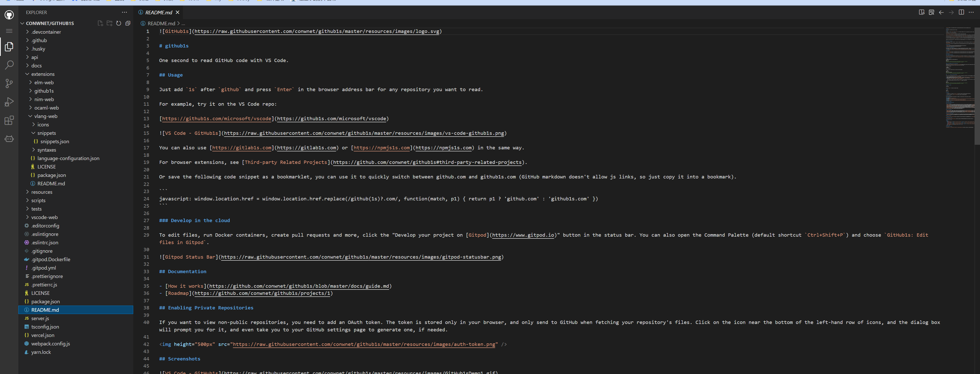Viewport: 980px width, 374px height.
Task: Create a new file in the Explorer
Action: pyautogui.click(x=100, y=23)
